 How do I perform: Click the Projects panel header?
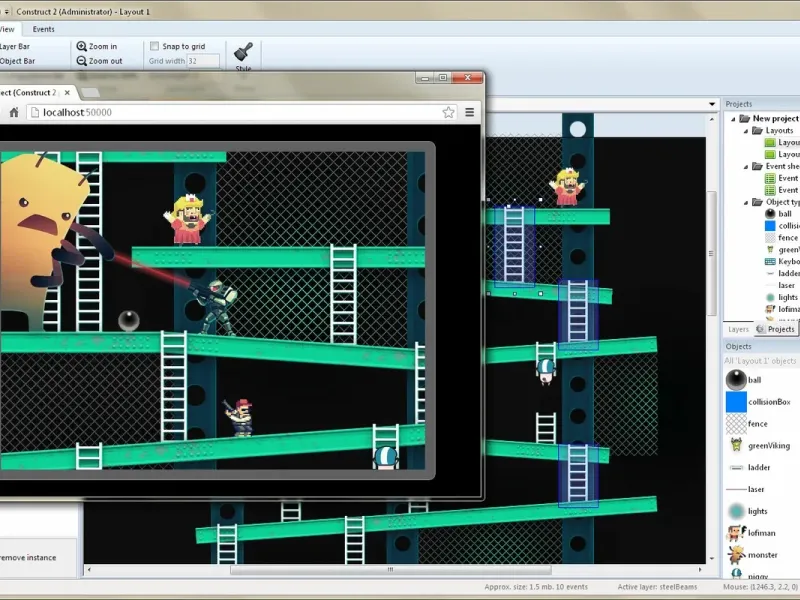761,104
